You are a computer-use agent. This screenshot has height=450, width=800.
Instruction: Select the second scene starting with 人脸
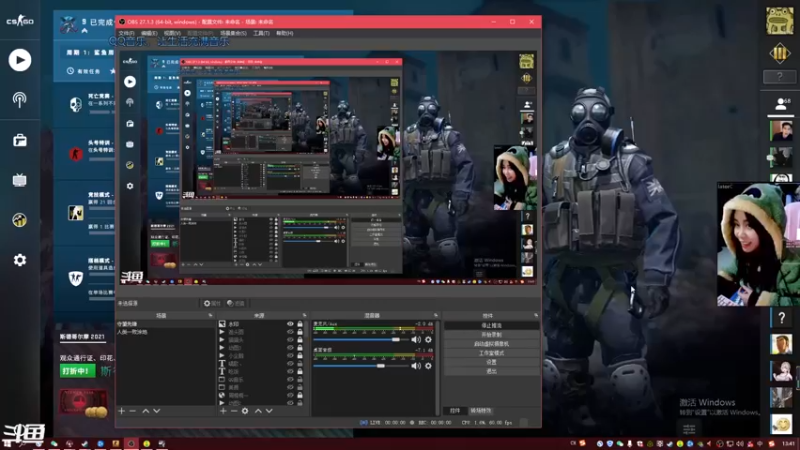pos(165,332)
